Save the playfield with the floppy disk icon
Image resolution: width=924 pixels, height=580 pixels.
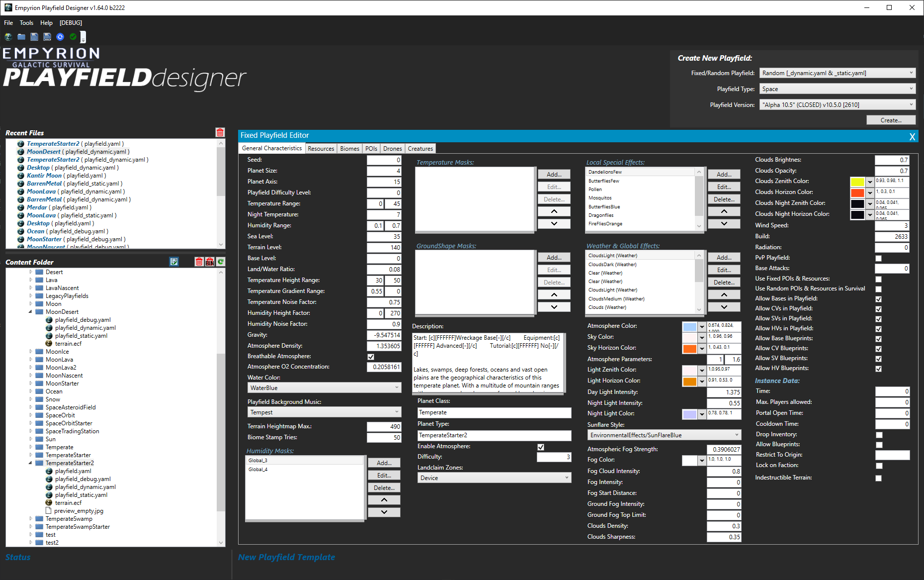[x=34, y=37]
